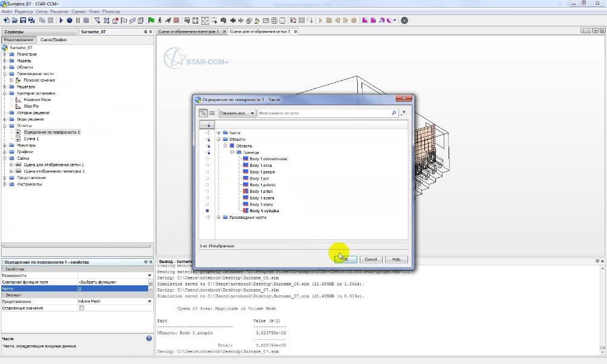
Task: Click the blue help icon in description panel
Action: click(149, 339)
